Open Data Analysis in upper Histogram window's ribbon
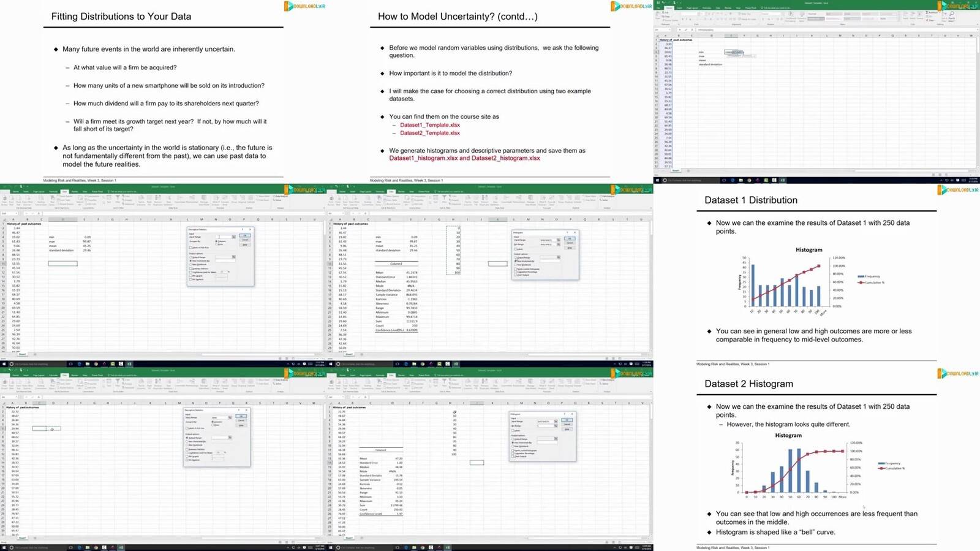 click(608, 196)
